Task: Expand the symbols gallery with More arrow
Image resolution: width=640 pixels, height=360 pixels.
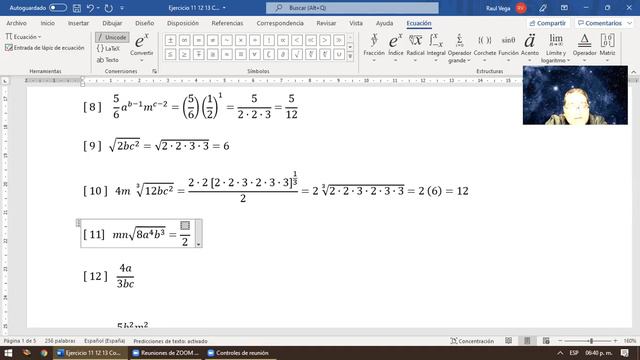Action: (350, 56)
